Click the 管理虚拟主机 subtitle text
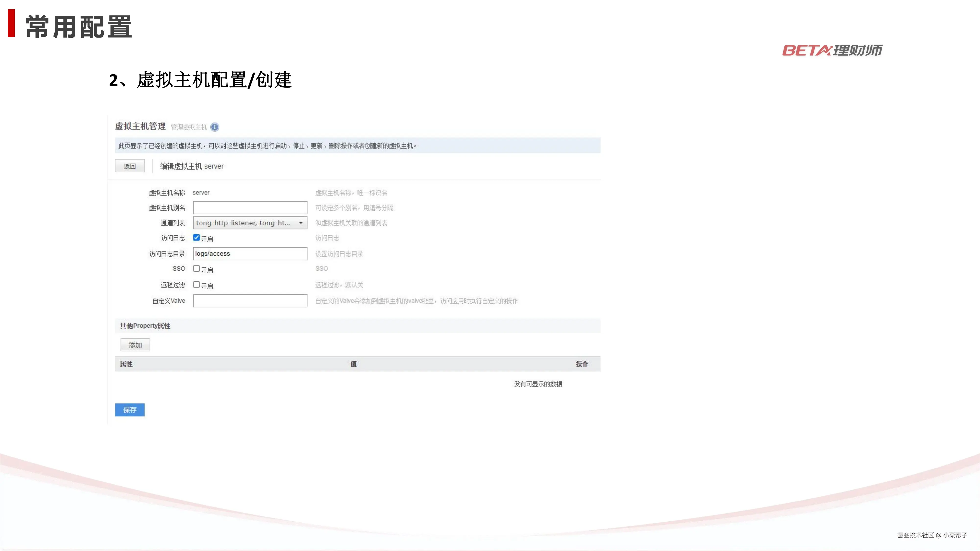 coord(189,127)
